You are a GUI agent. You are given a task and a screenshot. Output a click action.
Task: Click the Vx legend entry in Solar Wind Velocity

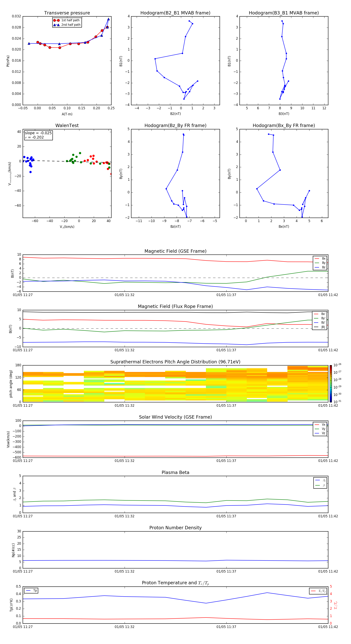320,424
